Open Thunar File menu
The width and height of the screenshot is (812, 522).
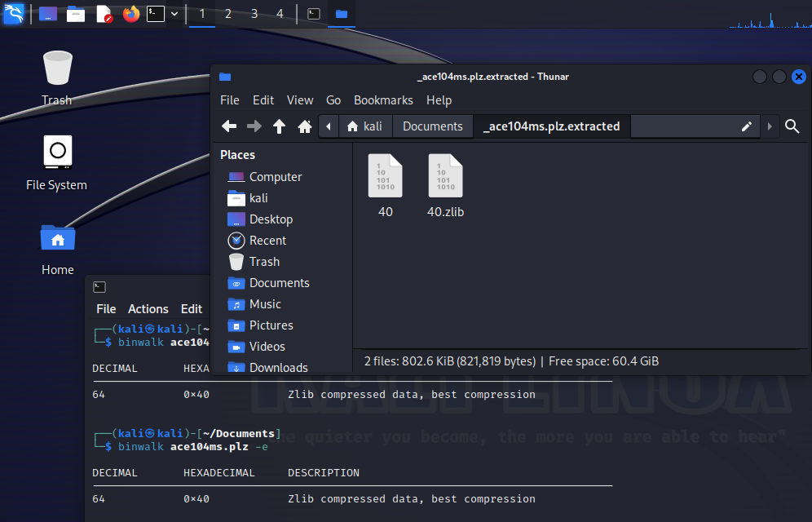[229, 100]
